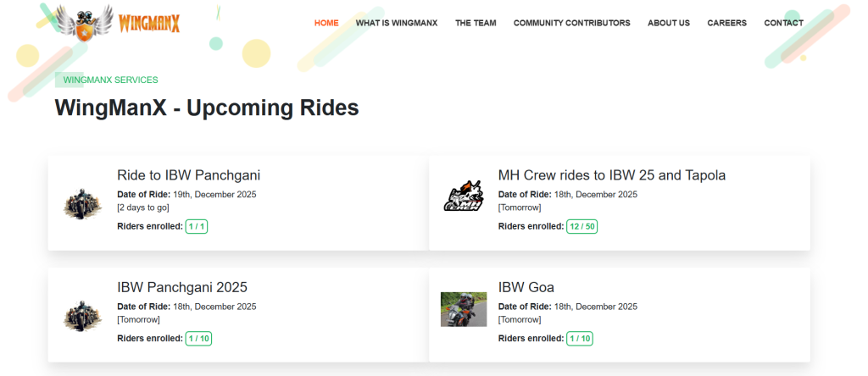Screen dimensions: 868x376
Task: Open the Home menu item
Action: (326, 23)
